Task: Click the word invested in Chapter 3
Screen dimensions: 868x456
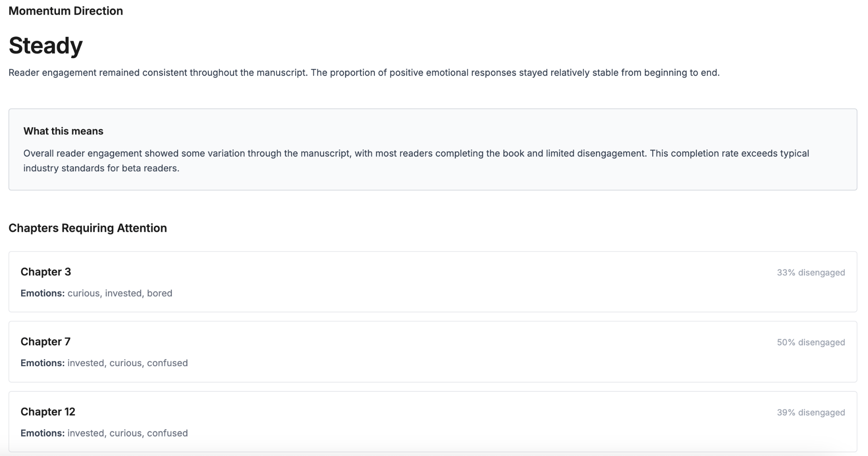Action: [123, 293]
